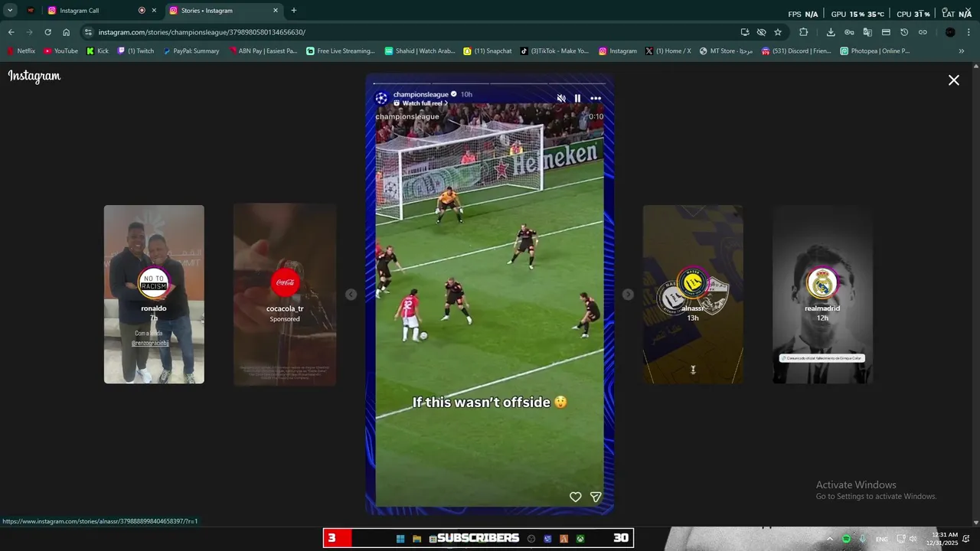Open the Home / X bookmark
Viewport: 980px width, 551px height.
click(668, 51)
